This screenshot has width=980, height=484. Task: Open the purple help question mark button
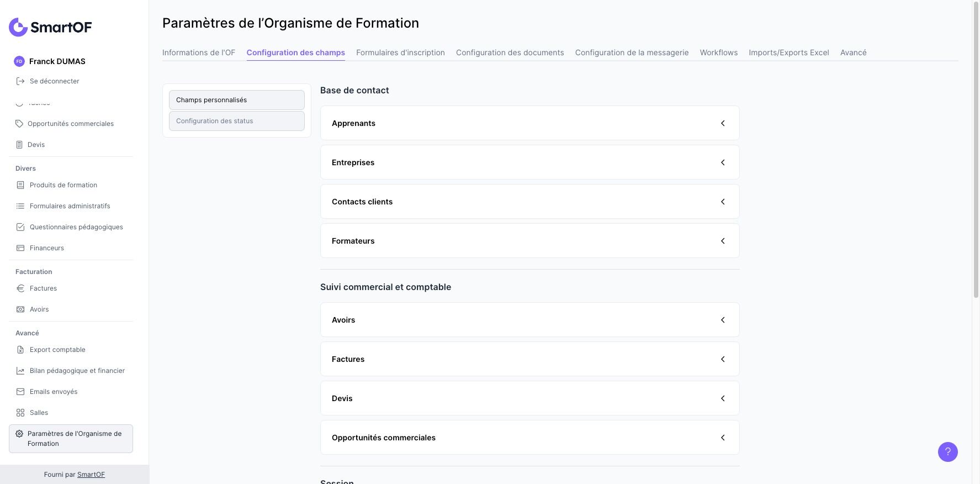pos(947,452)
